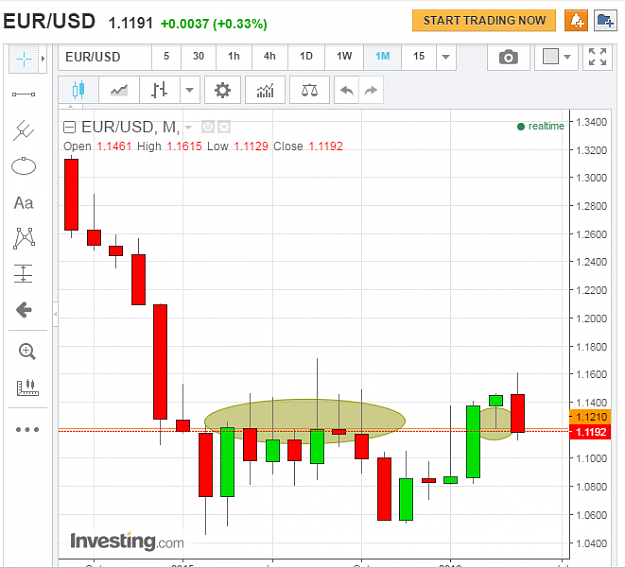The width and height of the screenshot is (625, 568).
Task: Click the realtime status indicator
Action: tap(540, 126)
